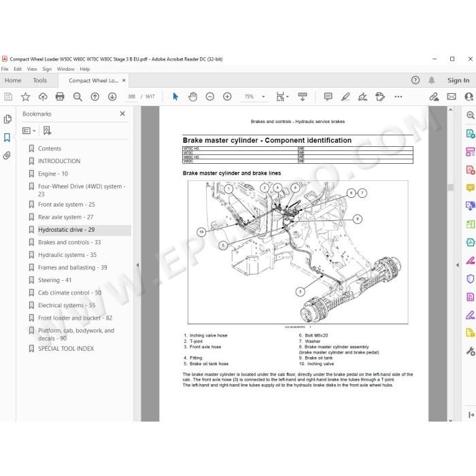This screenshot has width=476, height=476.
Task: Toggle the Page Thumbnails panel icon
Action: 7,119
